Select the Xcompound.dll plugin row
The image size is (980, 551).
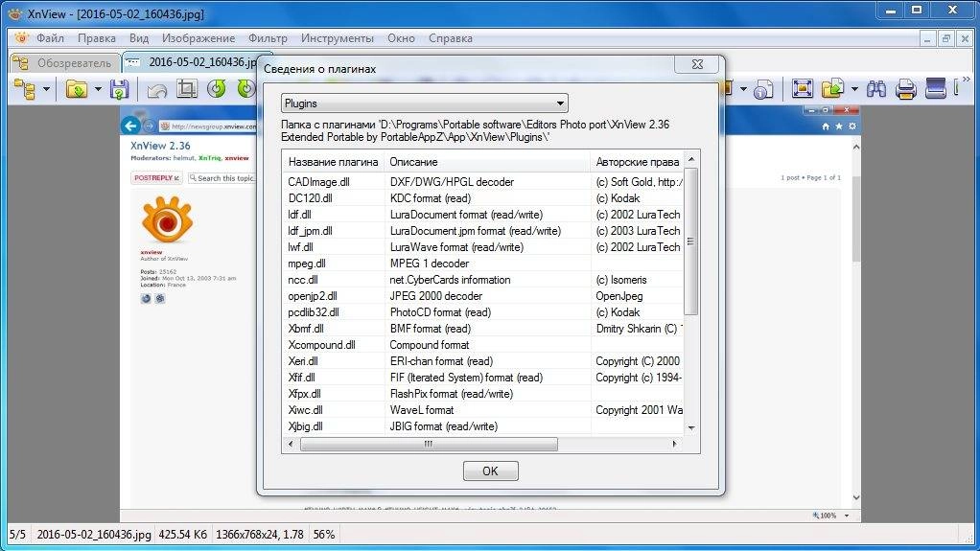point(482,344)
